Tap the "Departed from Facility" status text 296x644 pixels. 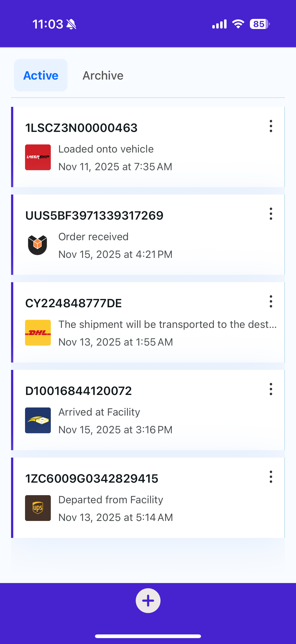point(111,500)
